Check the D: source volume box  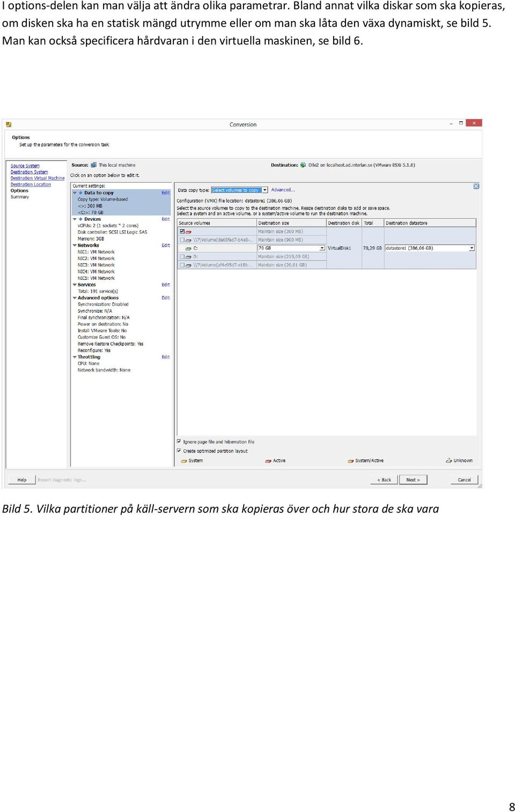[x=182, y=257]
